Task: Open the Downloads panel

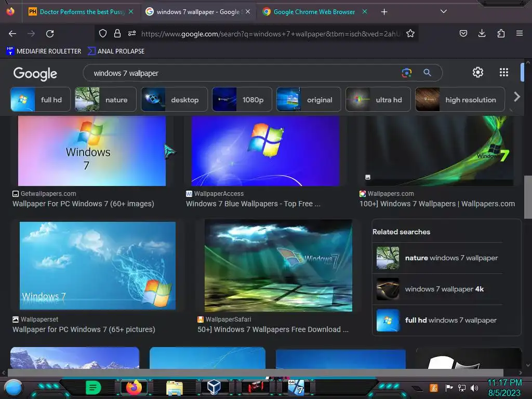Action: 482,33
